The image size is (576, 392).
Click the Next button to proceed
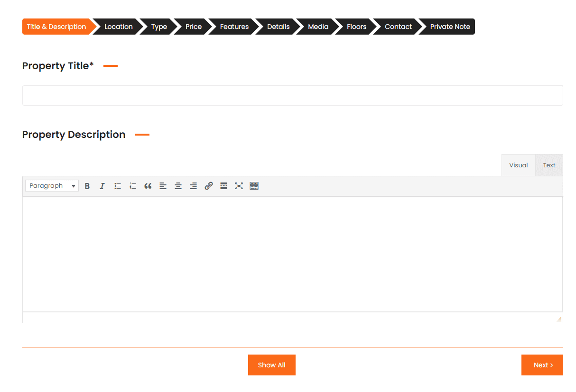click(542, 365)
